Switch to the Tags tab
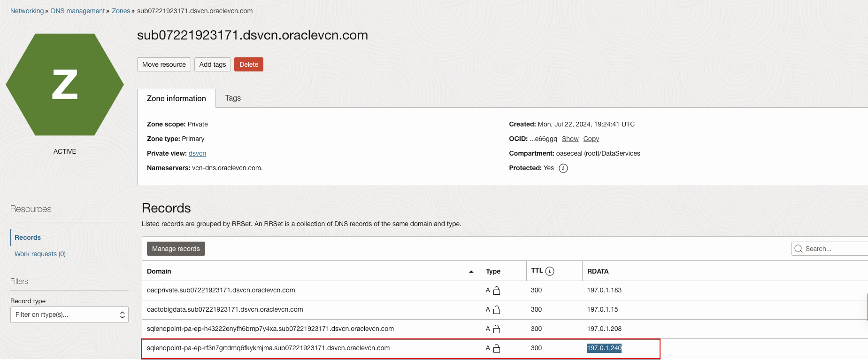Viewport: 868px width, 361px height. click(x=233, y=98)
